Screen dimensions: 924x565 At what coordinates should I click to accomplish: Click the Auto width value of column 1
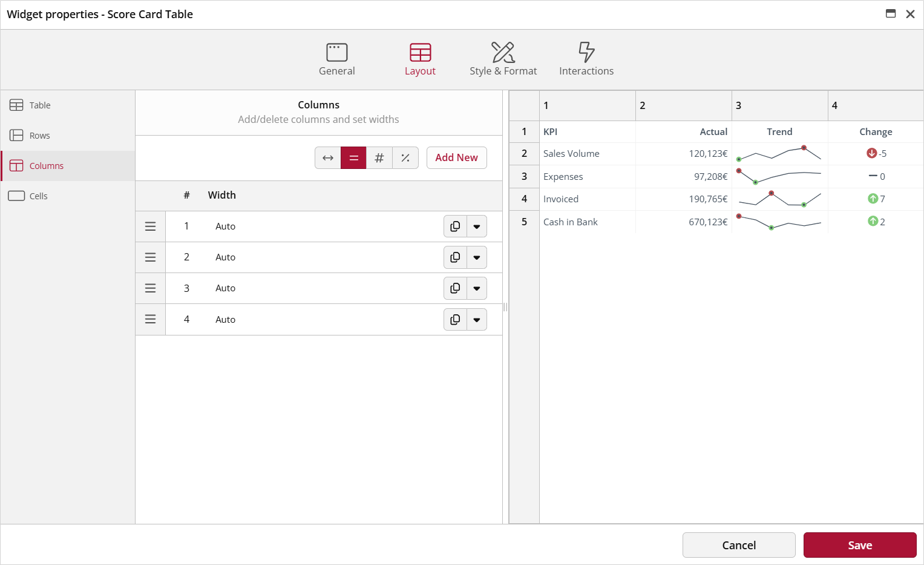coord(226,226)
